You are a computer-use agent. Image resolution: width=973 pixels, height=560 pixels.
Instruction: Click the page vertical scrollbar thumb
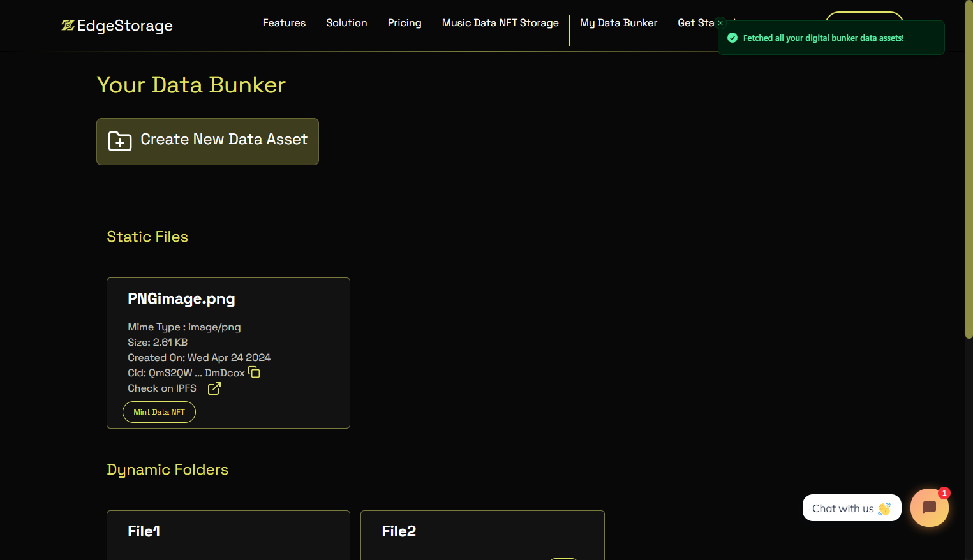pos(969,169)
